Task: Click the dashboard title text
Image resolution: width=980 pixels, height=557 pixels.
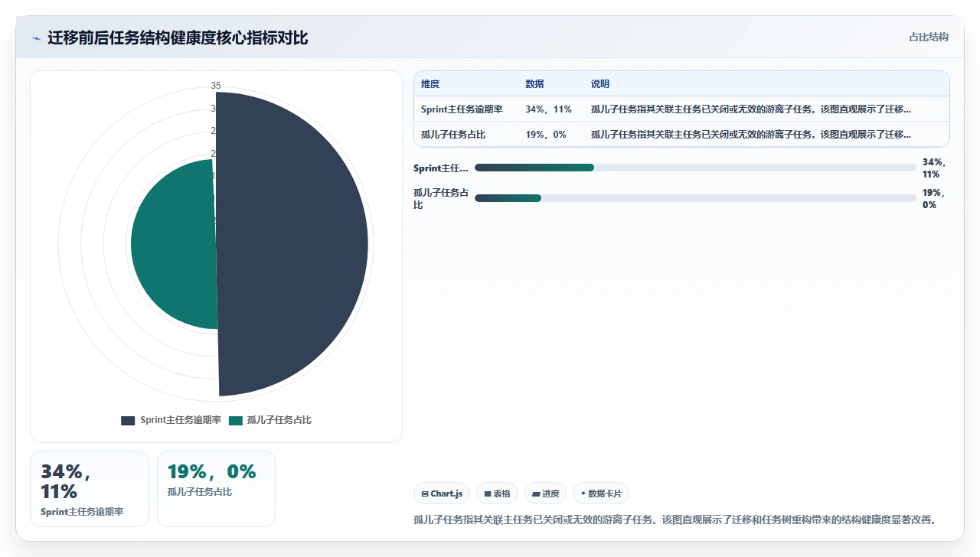Action: (x=178, y=38)
